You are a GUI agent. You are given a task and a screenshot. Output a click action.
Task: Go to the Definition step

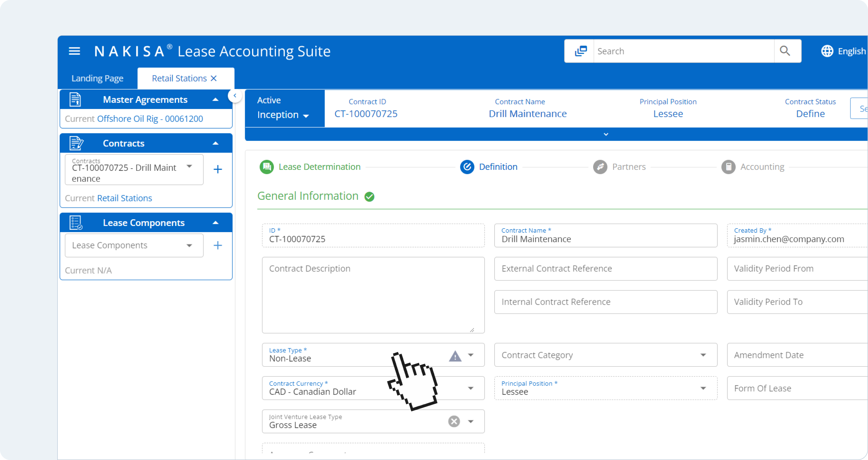[x=498, y=167]
